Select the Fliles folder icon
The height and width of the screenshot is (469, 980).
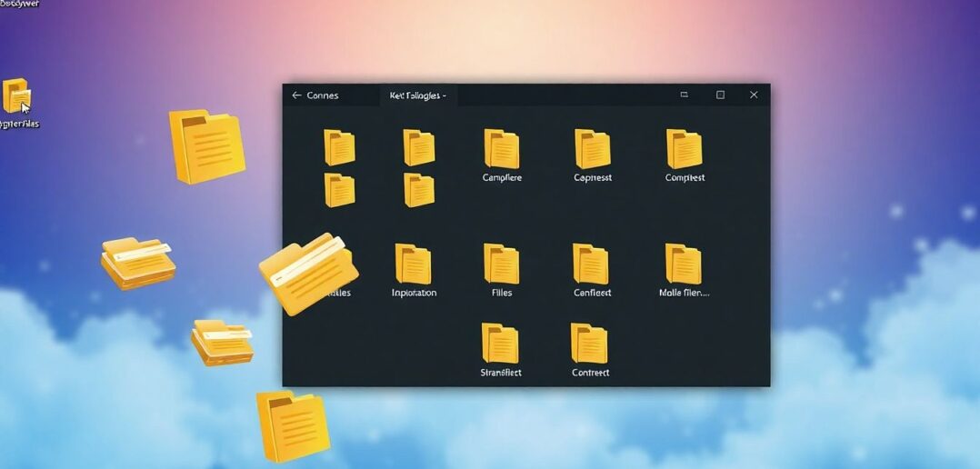tap(501, 264)
